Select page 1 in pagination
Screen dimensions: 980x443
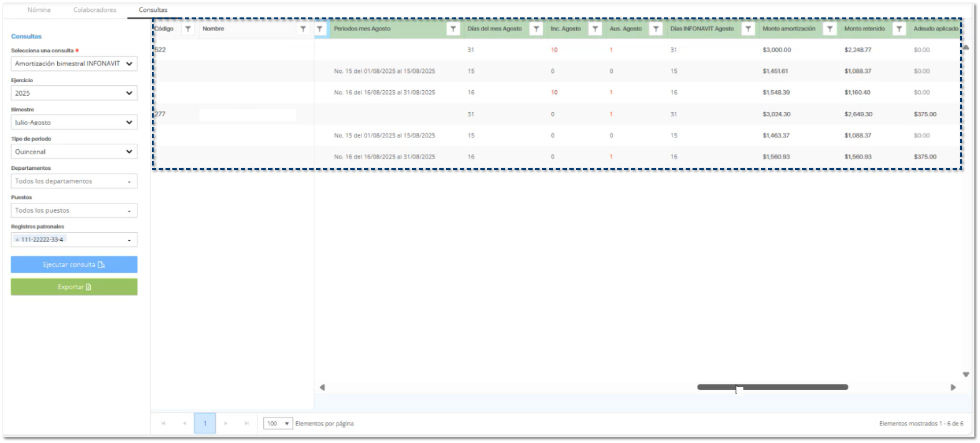[x=205, y=423]
